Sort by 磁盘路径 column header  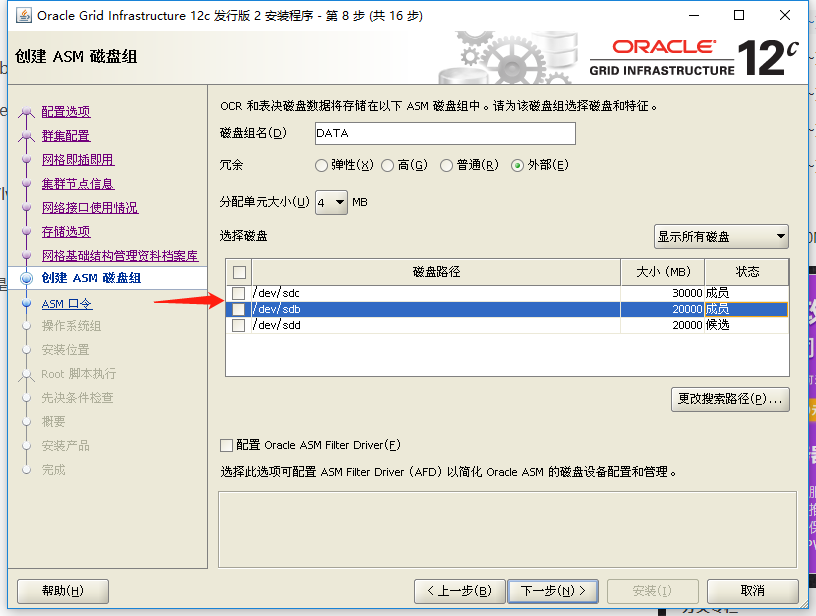(436, 272)
